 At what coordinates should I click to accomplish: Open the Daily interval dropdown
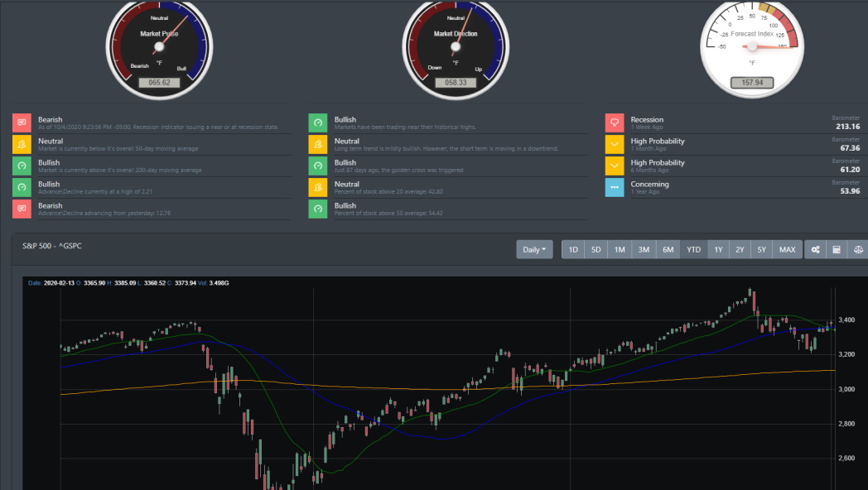coord(534,249)
